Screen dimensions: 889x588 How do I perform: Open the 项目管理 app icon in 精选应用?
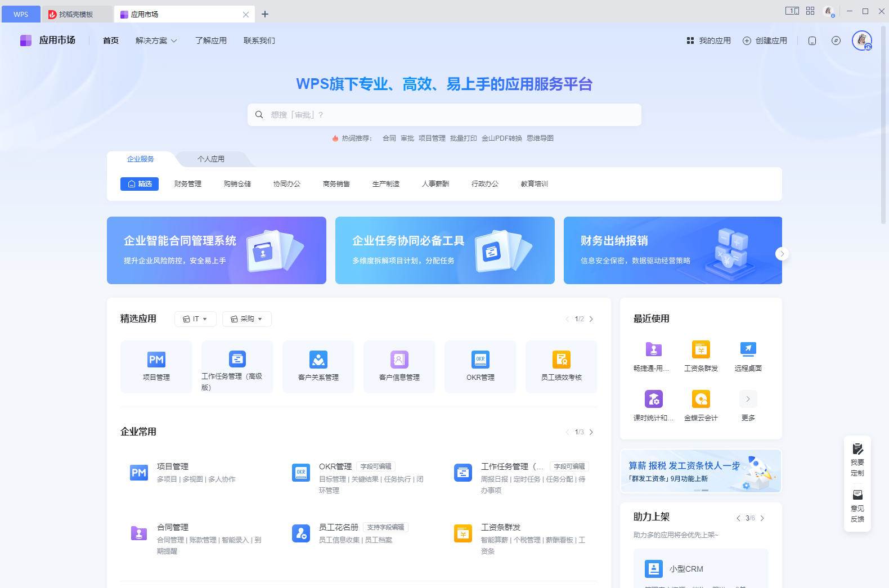click(156, 360)
